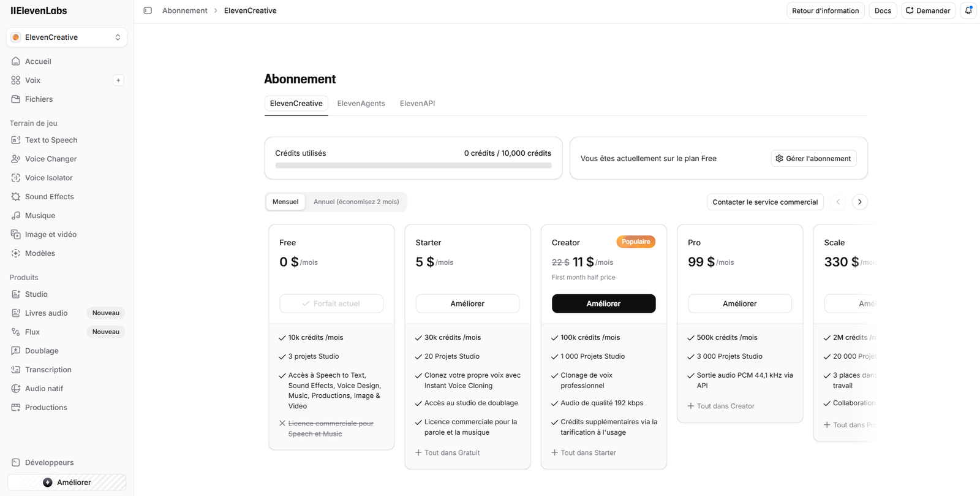Click Abonnement in the breadcrumb
This screenshot has width=980, height=496.
(184, 10)
